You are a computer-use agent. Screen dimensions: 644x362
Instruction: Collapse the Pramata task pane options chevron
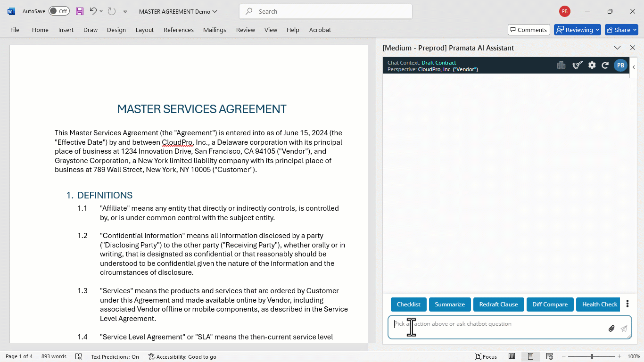pyautogui.click(x=617, y=48)
